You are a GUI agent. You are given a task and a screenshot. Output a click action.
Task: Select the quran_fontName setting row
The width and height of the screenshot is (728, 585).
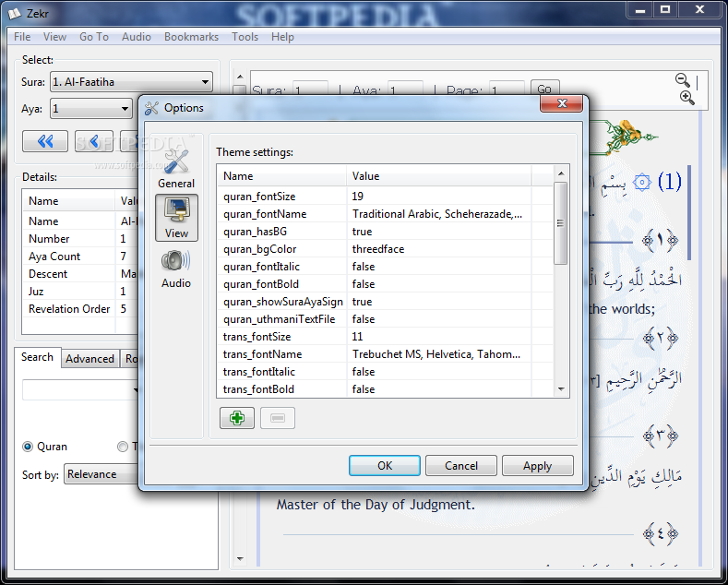click(x=386, y=214)
